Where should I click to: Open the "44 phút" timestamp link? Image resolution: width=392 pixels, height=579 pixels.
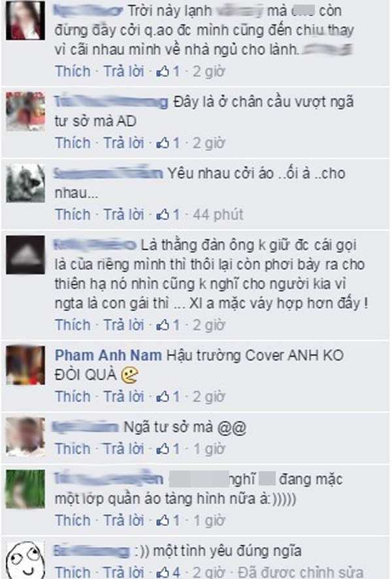(x=218, y=214)
